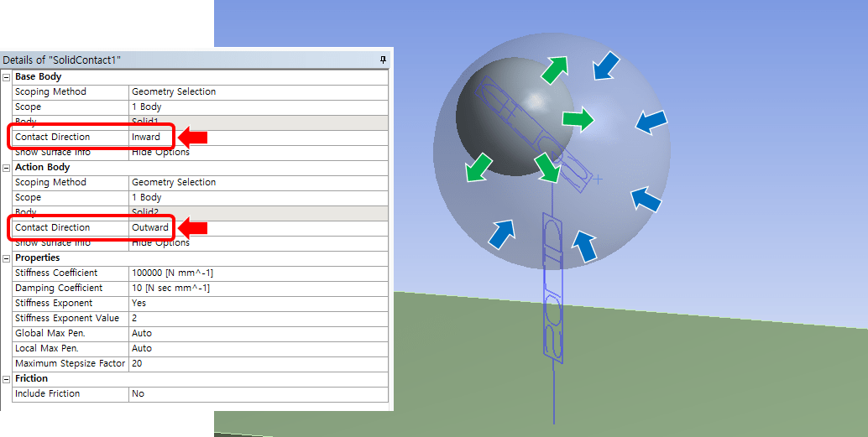Collapse the Action Body section
The width and height of the screenshot is (868, 437).
coord(6,168)
